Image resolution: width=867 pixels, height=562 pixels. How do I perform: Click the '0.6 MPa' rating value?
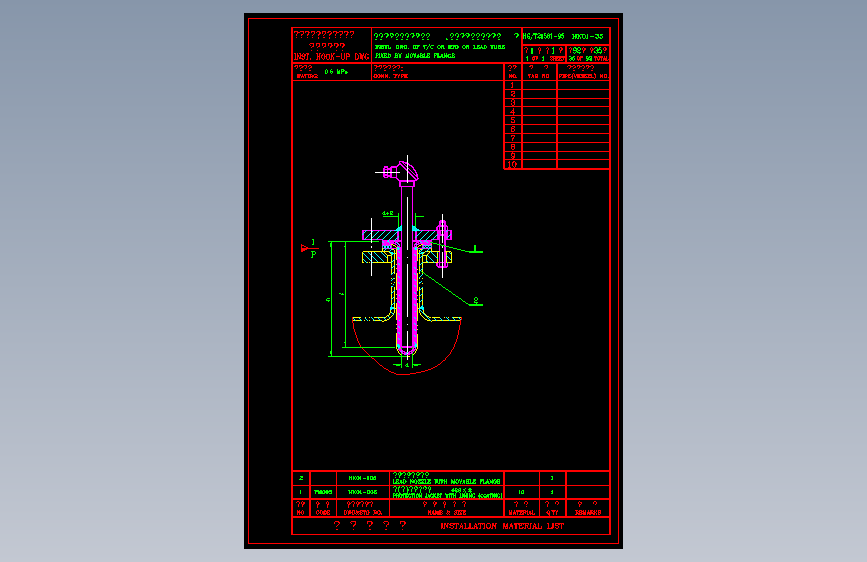336,72
